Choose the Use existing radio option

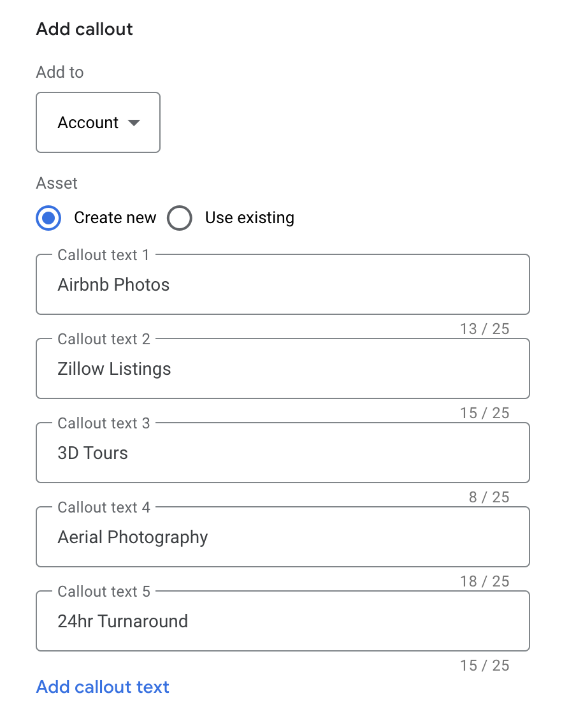pos(180,218)
